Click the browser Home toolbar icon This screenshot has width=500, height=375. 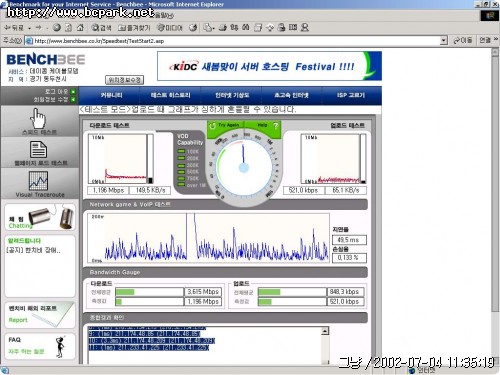point(80,28)
